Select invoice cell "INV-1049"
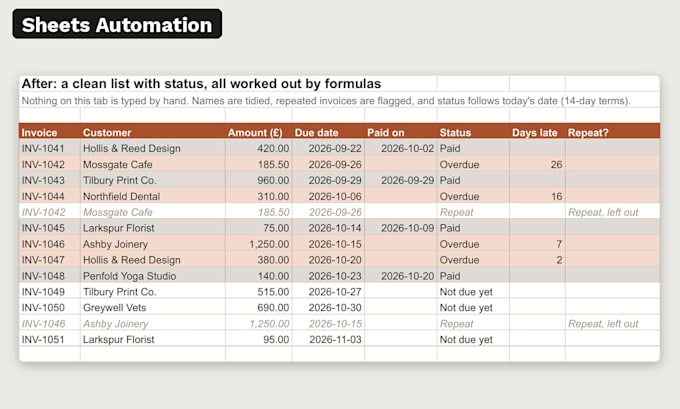 pyautogui.click(x=43, y=292)
